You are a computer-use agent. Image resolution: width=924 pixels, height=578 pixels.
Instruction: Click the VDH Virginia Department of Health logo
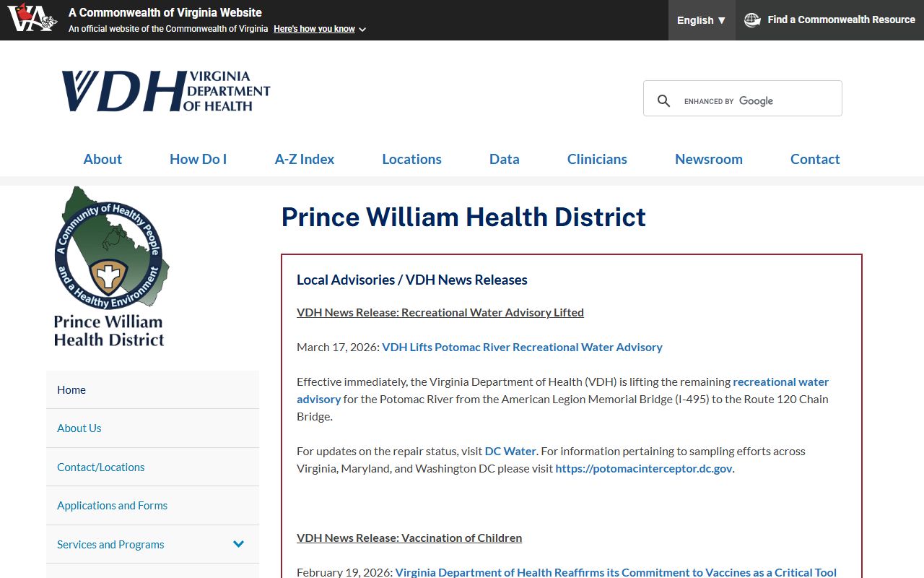165,91
